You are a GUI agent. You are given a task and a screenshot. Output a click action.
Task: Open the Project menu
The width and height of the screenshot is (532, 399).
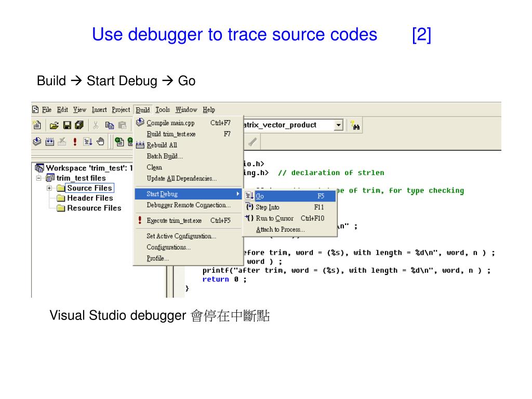[121, 110]
